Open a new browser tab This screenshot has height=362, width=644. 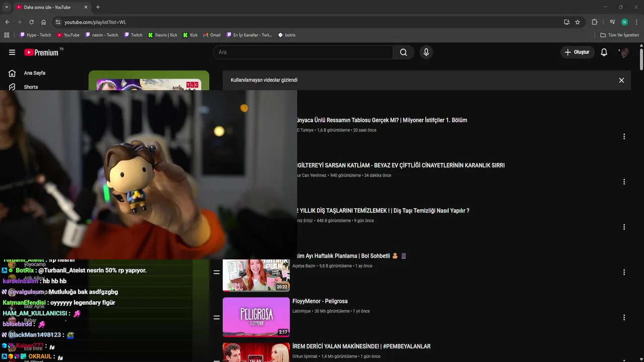98,7
